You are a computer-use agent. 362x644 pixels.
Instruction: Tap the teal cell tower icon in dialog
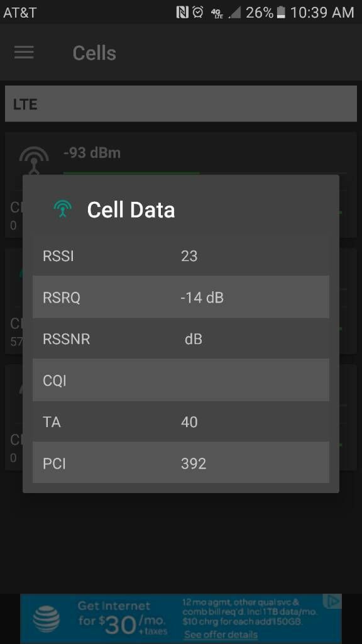click(x=62, y=209)
